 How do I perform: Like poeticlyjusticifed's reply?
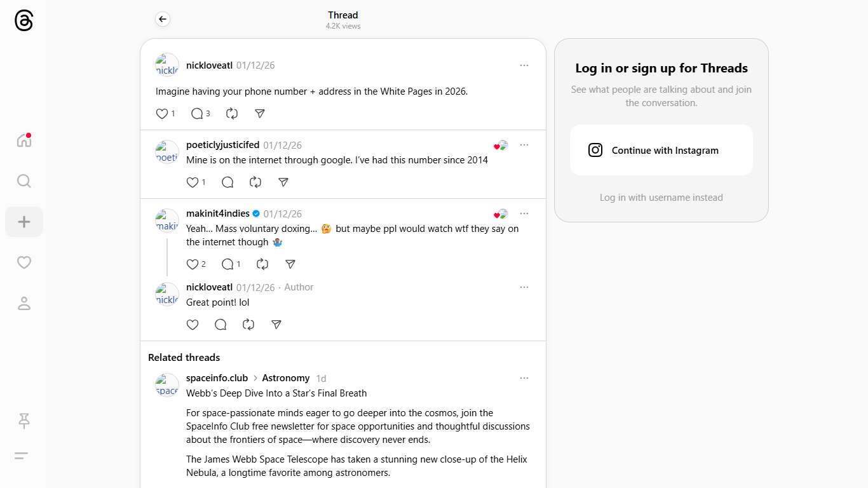click(x=193, y=182)
